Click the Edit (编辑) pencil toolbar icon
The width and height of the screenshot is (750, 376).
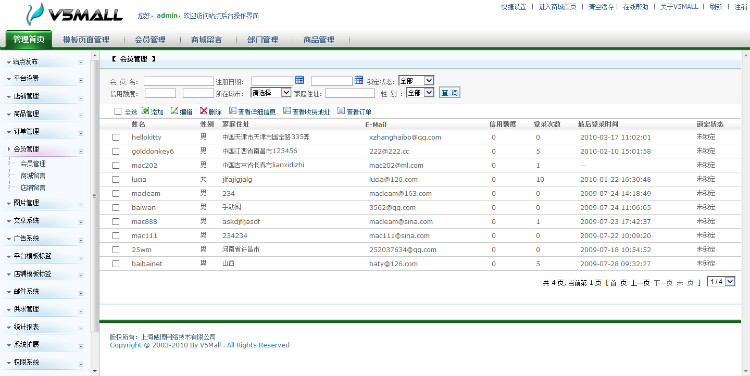[175, 111]
